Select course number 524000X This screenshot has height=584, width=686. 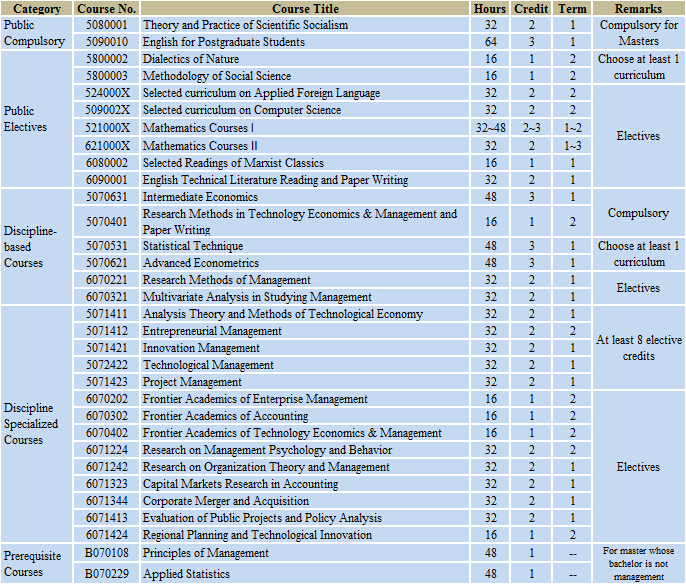pyautogui.click(x=106, y=93)
